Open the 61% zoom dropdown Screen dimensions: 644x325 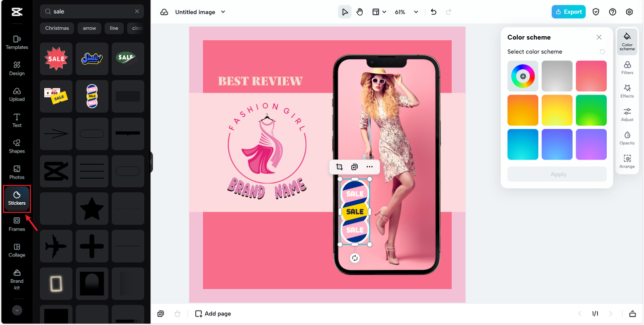pyautogui.click(x=407, y=12)
